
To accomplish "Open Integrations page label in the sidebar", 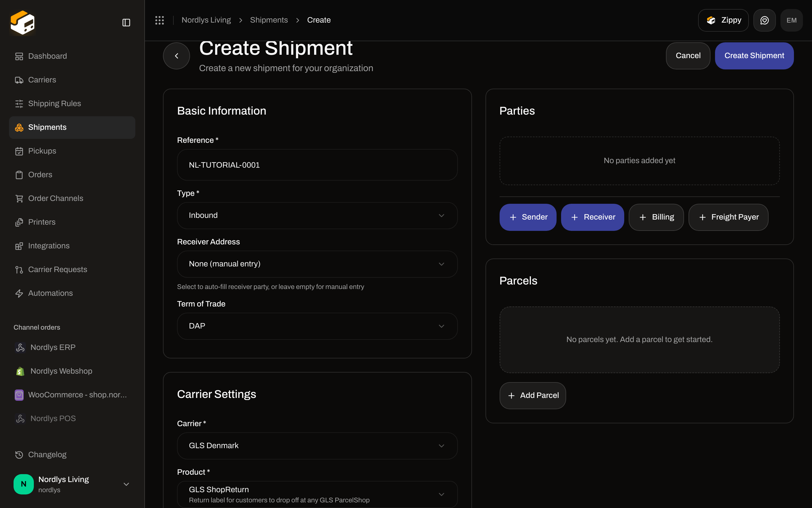I will click(x=49, y=246).
